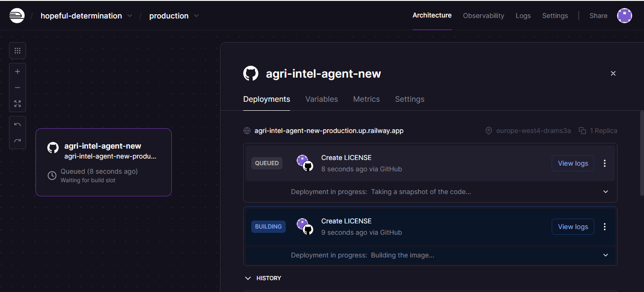Click the Share button

click(599, 16)
